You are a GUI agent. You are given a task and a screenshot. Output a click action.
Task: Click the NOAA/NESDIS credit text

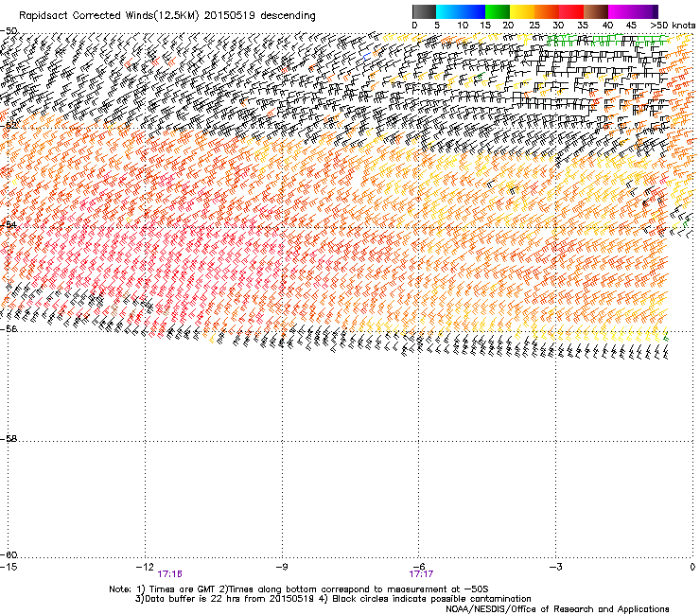[557, 608]
